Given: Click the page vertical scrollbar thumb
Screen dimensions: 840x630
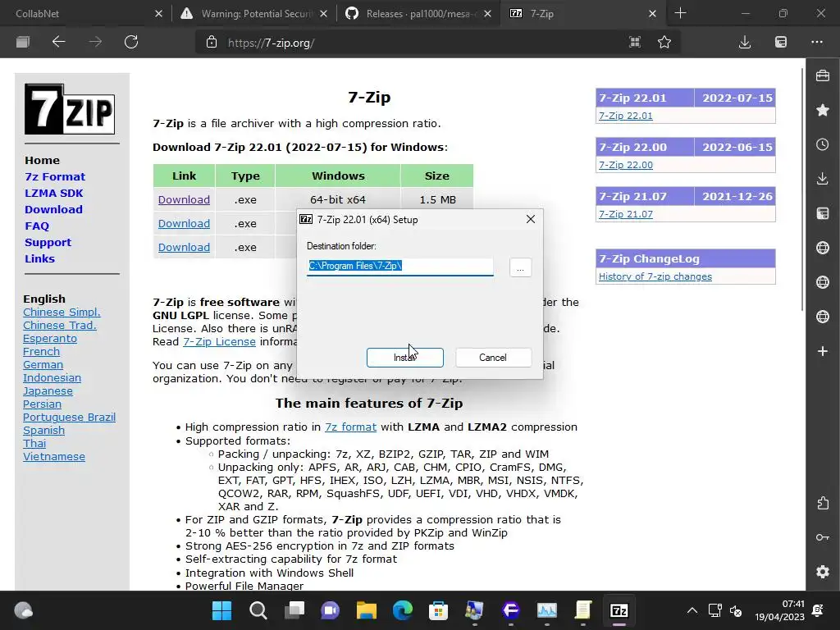Looking at the screenshot, I should [802, 189].
